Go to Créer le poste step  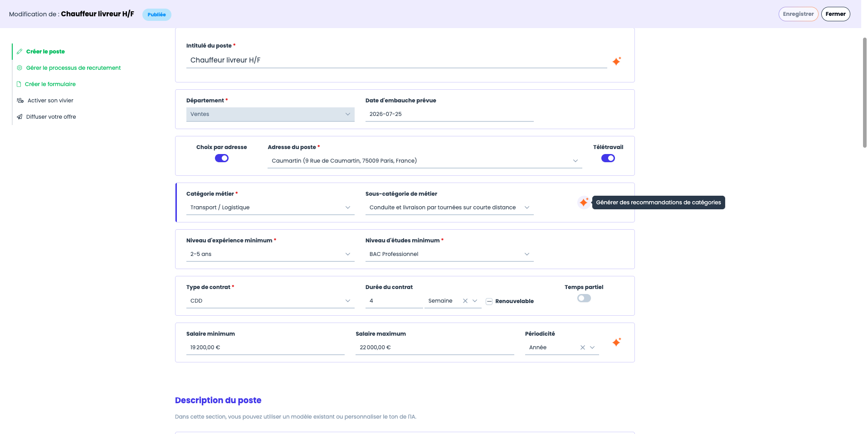coord(45,52)
